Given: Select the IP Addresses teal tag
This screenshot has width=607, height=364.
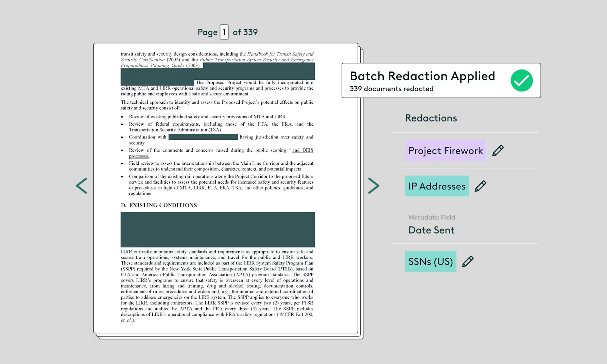Looking at the screenshot, I should click(x=437, y=186).
